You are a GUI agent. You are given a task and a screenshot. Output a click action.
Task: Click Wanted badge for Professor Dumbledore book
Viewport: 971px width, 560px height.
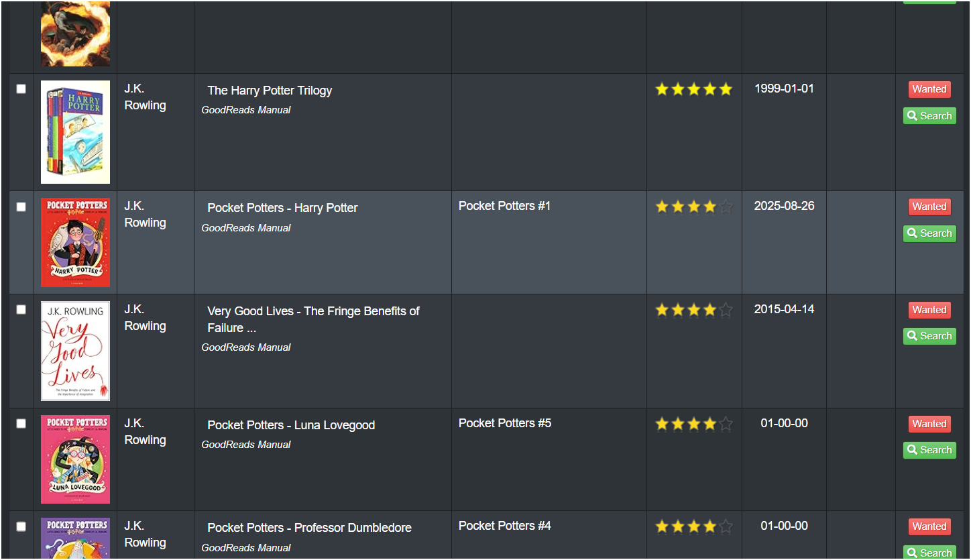tap(929, 526)
